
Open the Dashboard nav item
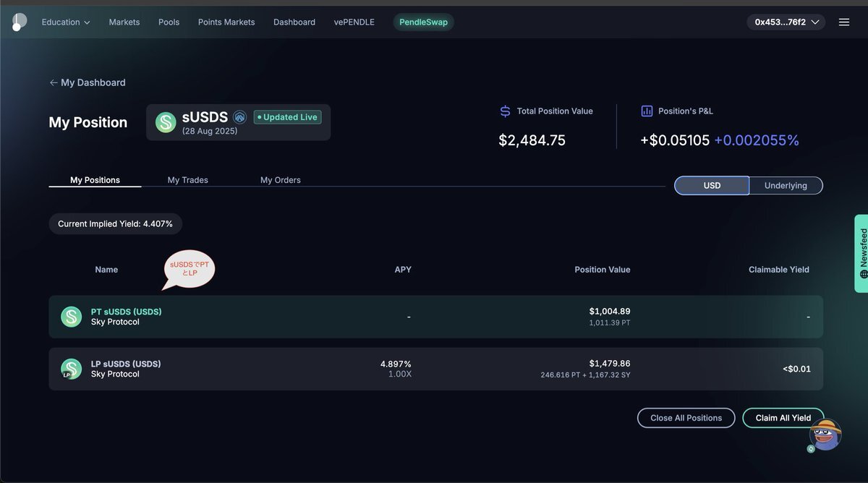coord(294,22)
